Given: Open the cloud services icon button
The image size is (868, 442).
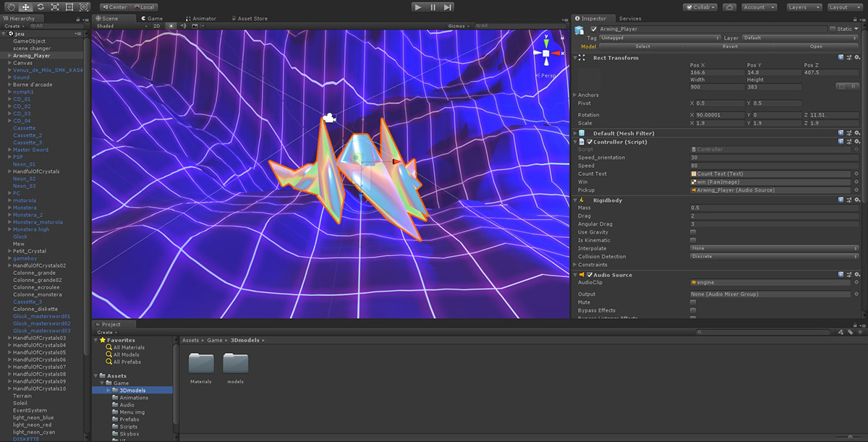Looking at the screenshot, I should tap(729, 7).
